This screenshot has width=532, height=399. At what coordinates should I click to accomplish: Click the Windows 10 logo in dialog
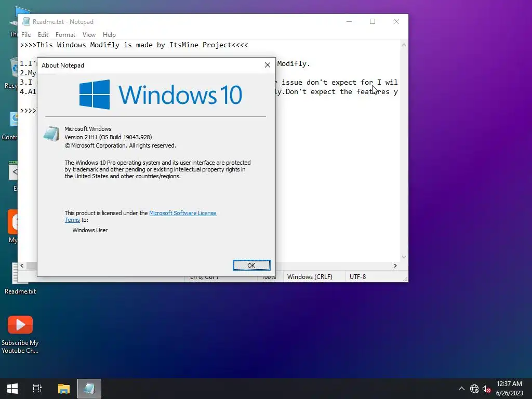point(161,95)
